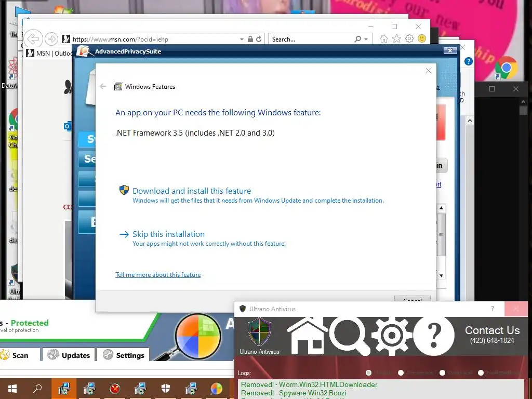Click the white shield taskbar icon
Image resolution: width=532 pixels, height=399 pixels.
(166, 389)
